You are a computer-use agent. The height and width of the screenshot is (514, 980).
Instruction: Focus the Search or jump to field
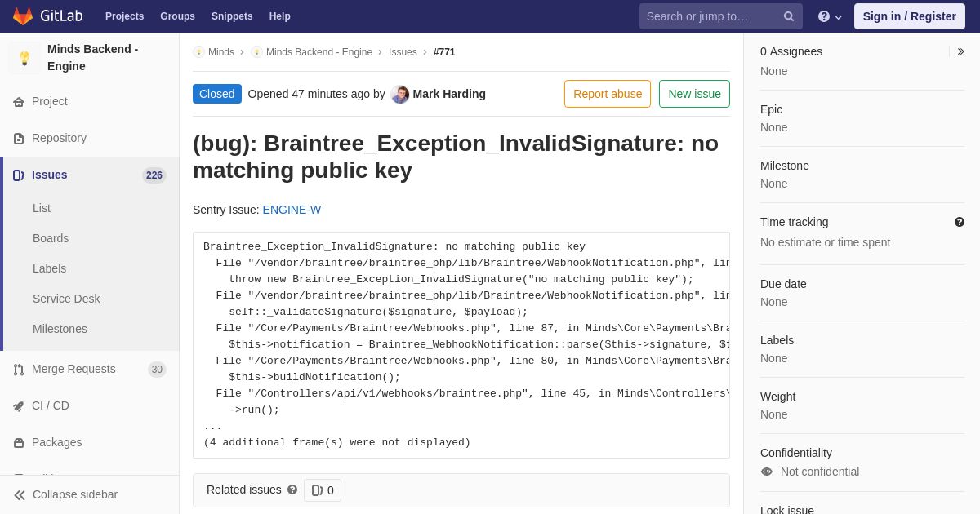721,16
